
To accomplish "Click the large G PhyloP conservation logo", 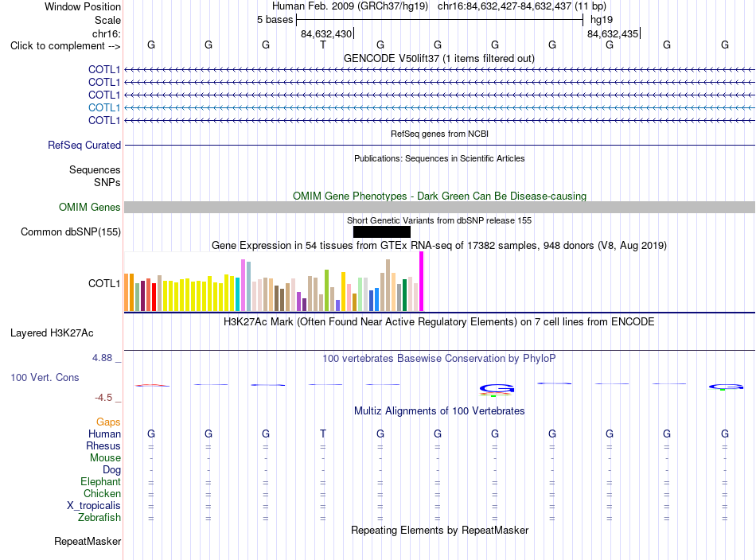I will pyautogui.click(x=497, y=389).
